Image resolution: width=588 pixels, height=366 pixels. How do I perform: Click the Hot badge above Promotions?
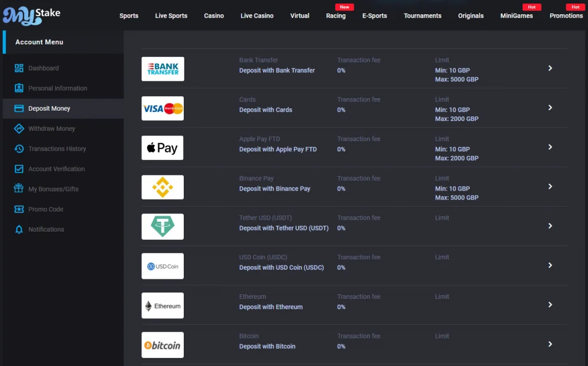(575, 7)
